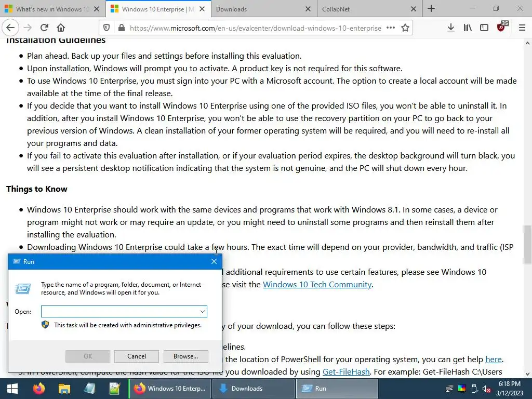Close the CollabNet tab
The image size is (532, 399).
[413, 9]
